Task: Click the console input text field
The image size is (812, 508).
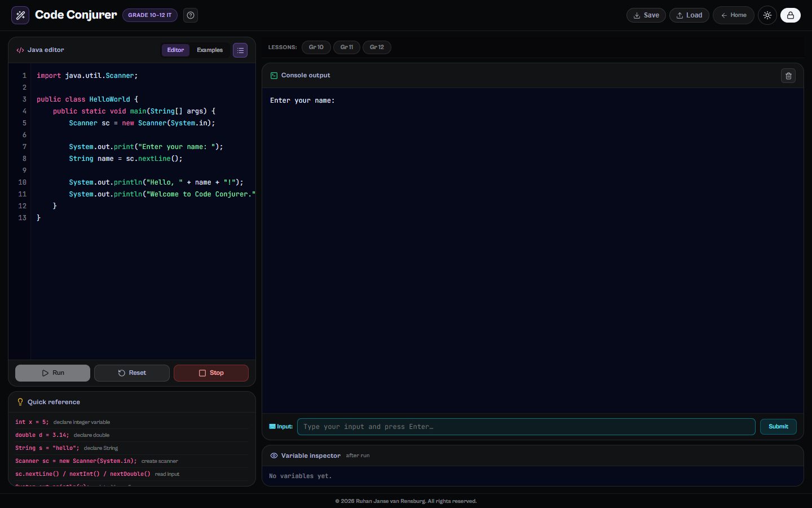Action: tap(526, 427)
